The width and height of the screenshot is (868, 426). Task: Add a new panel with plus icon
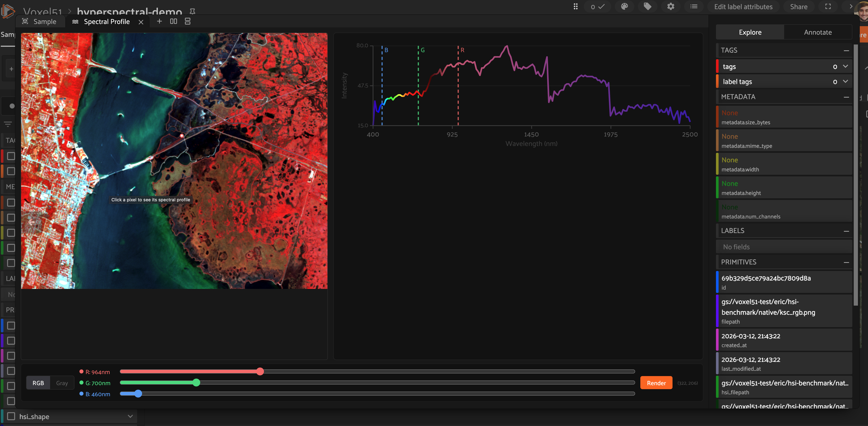(159, 22)
